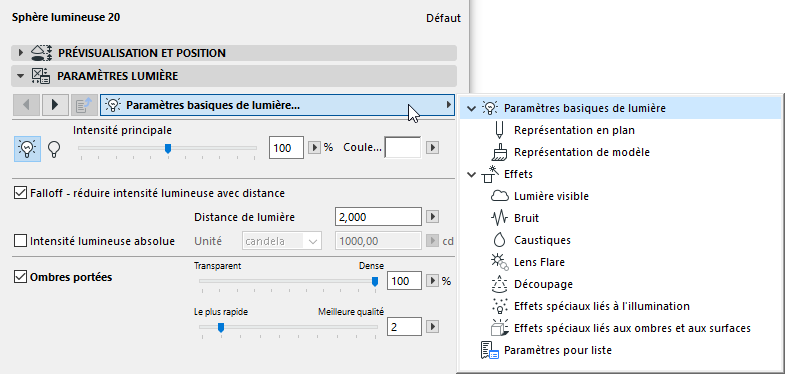Open the Paramètres basiques de lumière dropdown

(278, 105)
